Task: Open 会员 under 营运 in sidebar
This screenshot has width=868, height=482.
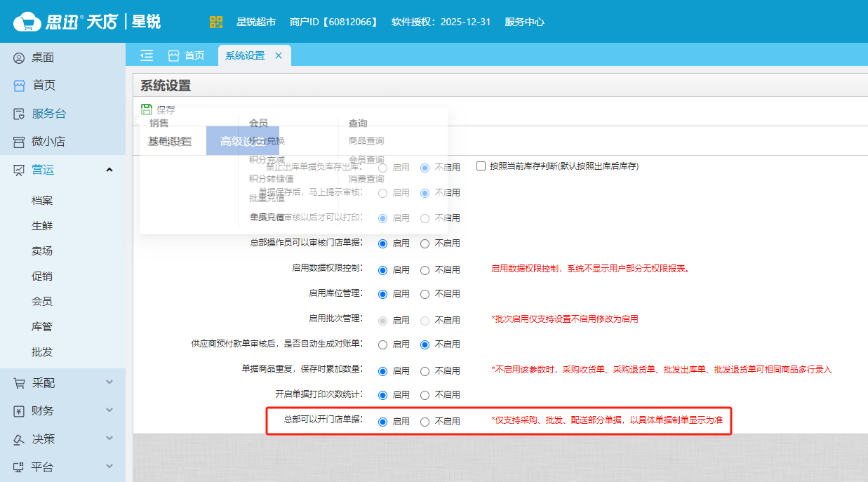Action: pyautogui.click(x=42, y=302)
